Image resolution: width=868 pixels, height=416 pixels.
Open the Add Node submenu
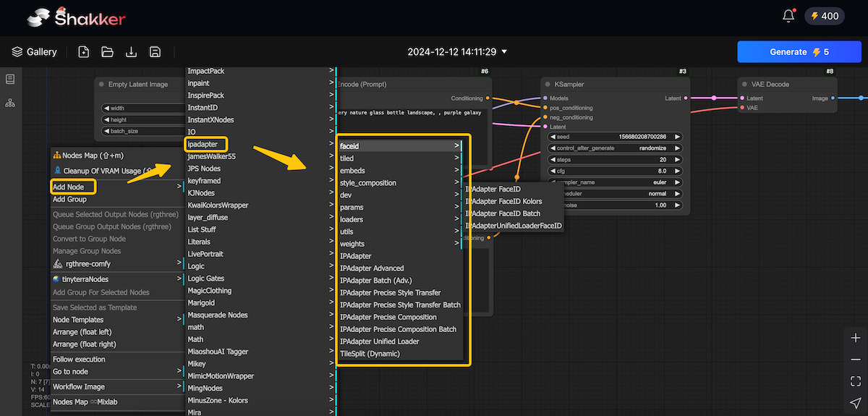(117, 187)
